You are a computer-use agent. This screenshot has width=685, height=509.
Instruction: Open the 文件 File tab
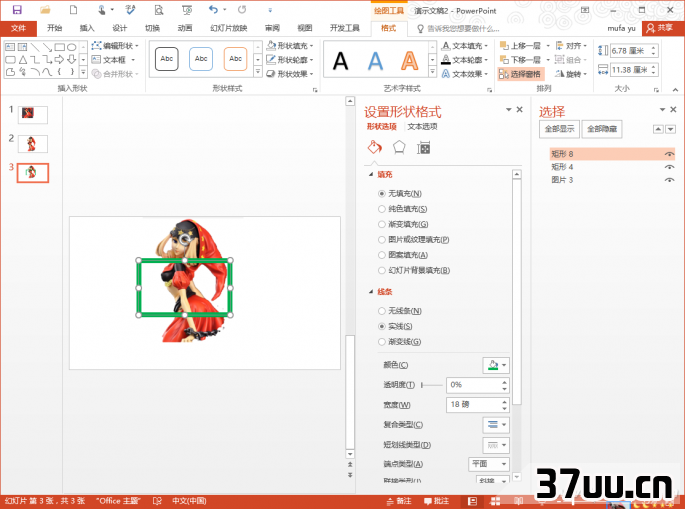pos(18,28)
